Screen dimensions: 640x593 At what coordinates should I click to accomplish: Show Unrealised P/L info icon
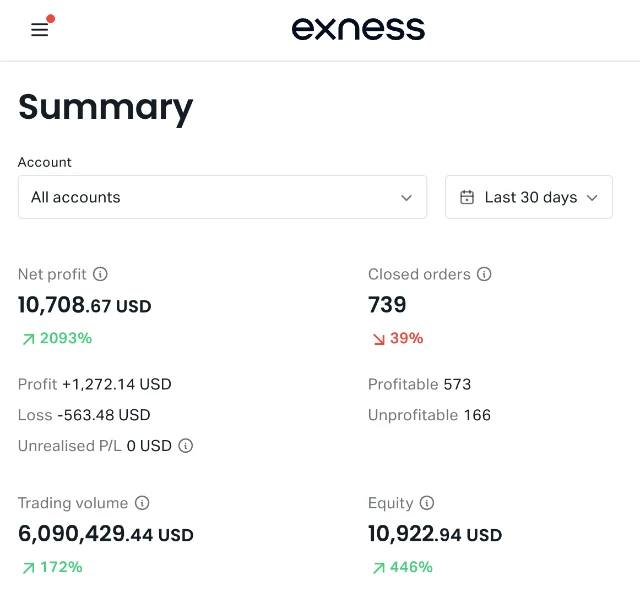point(186,446)
